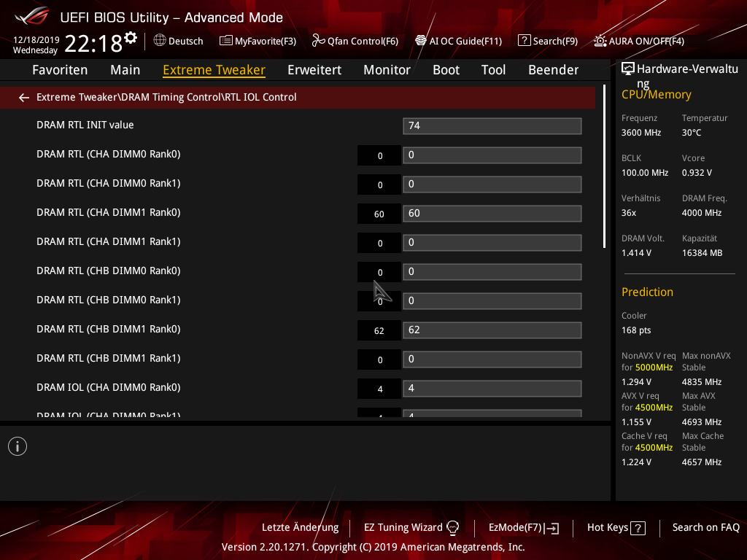The height and width of the screenshot is (560, 747).
Task: Click the EzMode exit arrow icon
Action: point(551,528)
